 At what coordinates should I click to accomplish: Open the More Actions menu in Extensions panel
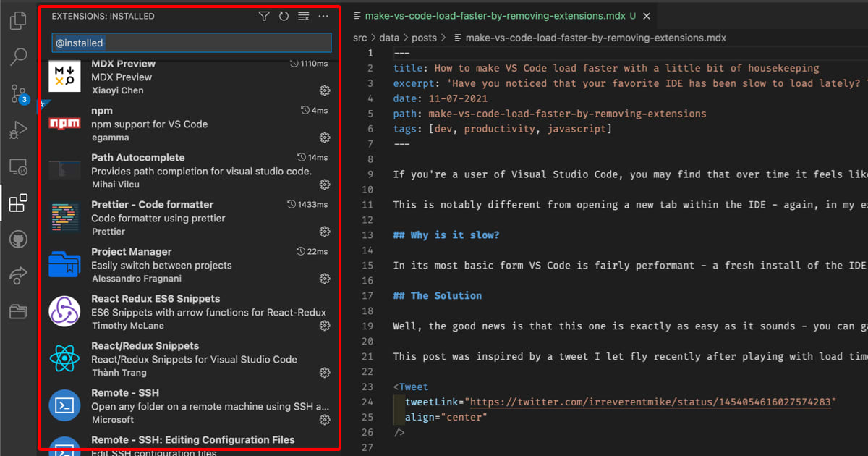point(323,16)
